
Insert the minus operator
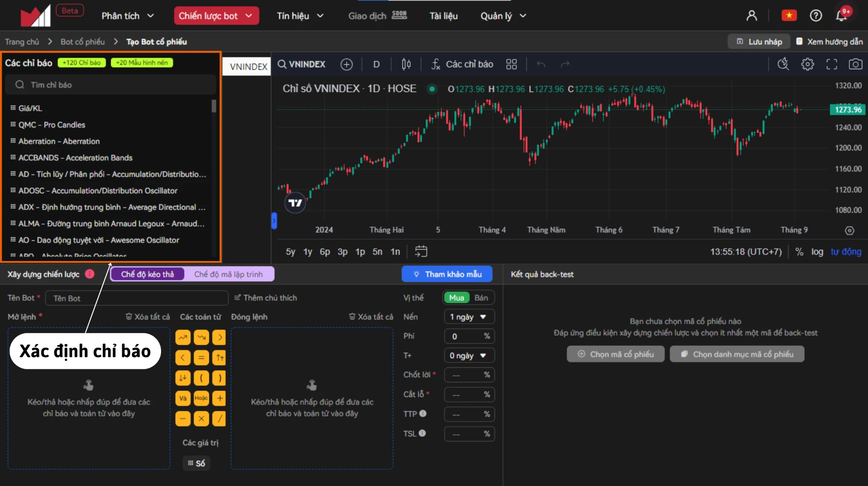coord(183,419)
